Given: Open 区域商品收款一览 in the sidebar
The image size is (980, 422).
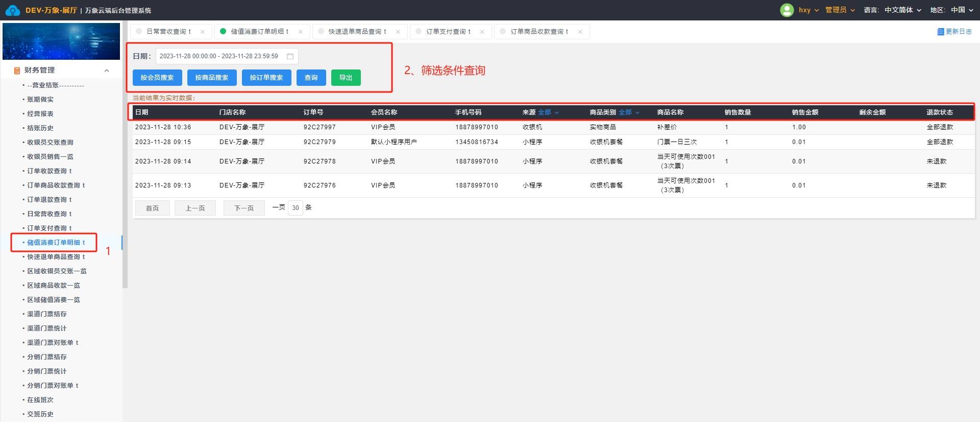Looking at the screenshot, I should pyautogui.click(x=54, y=286).
